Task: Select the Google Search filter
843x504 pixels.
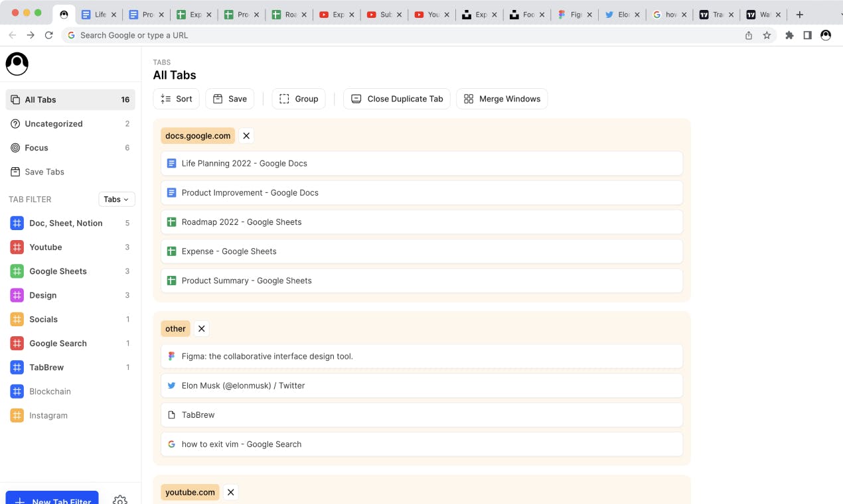Action: coord(70,344)
